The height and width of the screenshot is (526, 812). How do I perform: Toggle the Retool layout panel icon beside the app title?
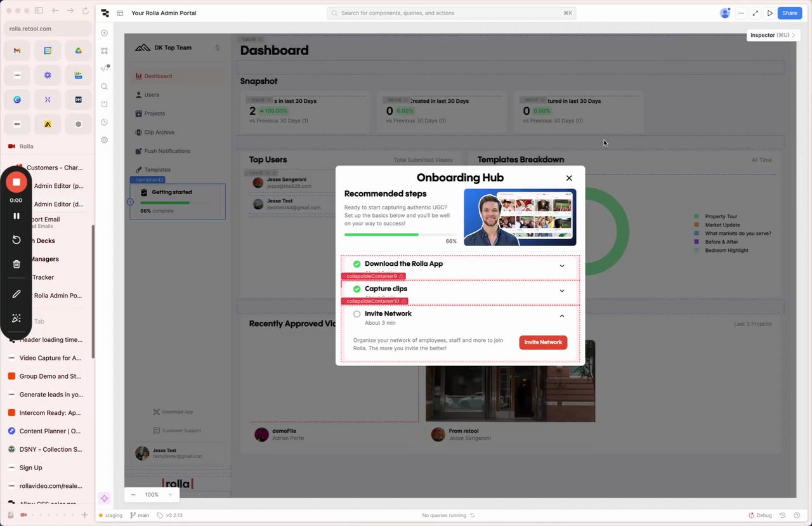(120, 13)
